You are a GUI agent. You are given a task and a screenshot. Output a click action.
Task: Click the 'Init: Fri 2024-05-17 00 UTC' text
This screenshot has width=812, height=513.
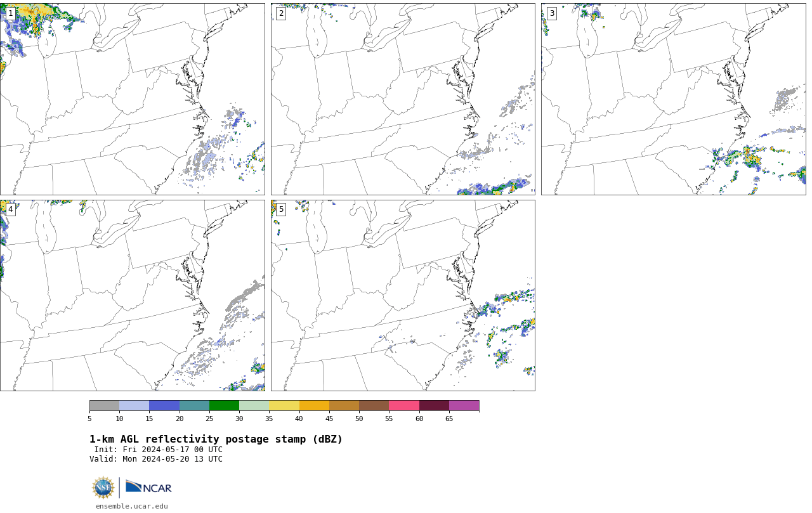(x=159, y=450)
